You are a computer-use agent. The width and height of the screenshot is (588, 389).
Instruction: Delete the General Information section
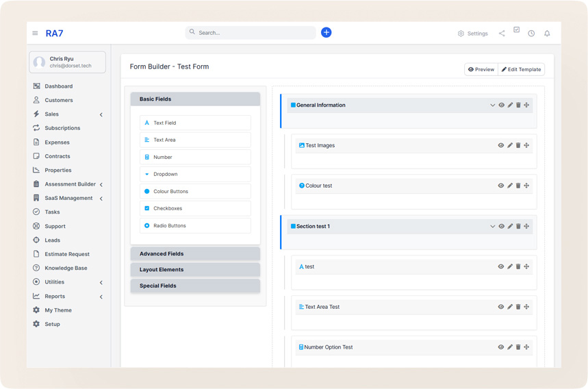coord(518,105)
